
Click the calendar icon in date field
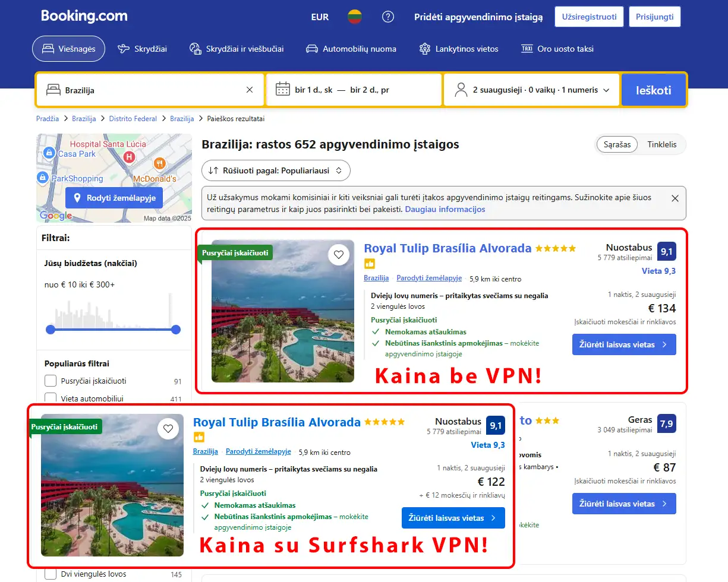(x=282, y=90)
